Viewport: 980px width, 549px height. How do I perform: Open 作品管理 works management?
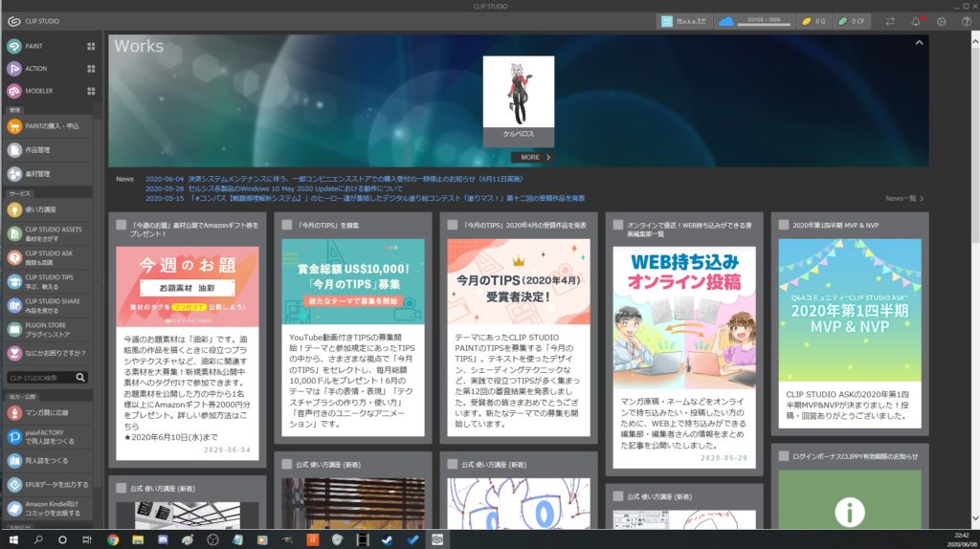tap(48, 150)
